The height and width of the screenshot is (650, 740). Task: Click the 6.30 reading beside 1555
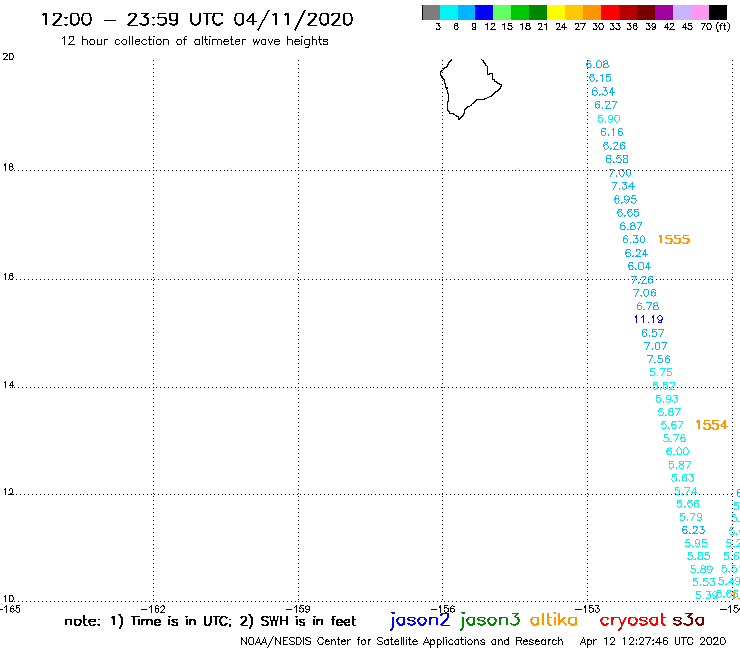click(x=634, y=240)
